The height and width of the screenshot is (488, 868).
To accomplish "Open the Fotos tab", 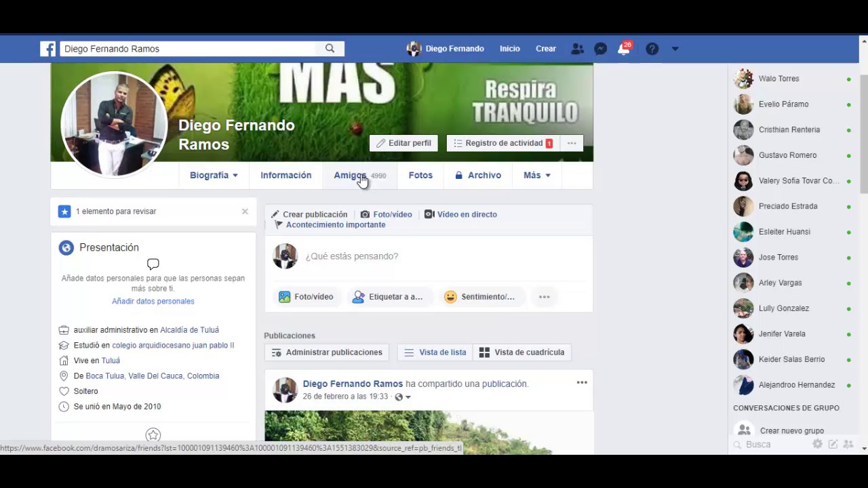I will pos(420,175).
